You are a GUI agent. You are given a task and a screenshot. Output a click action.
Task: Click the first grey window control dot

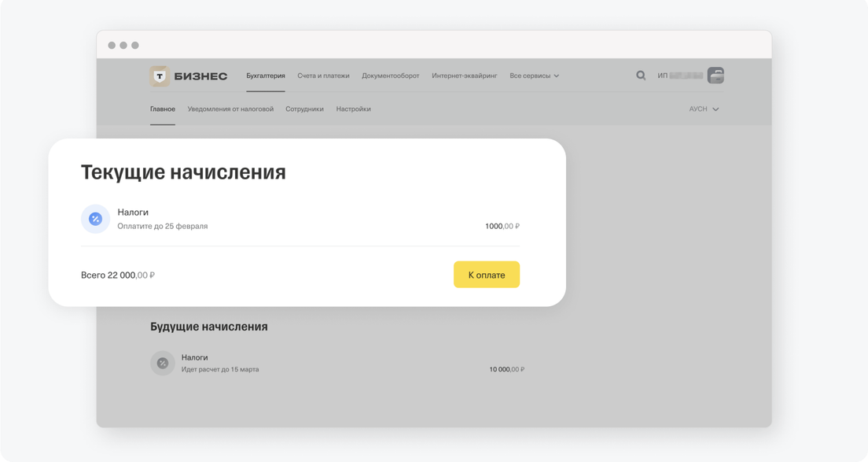112,46
